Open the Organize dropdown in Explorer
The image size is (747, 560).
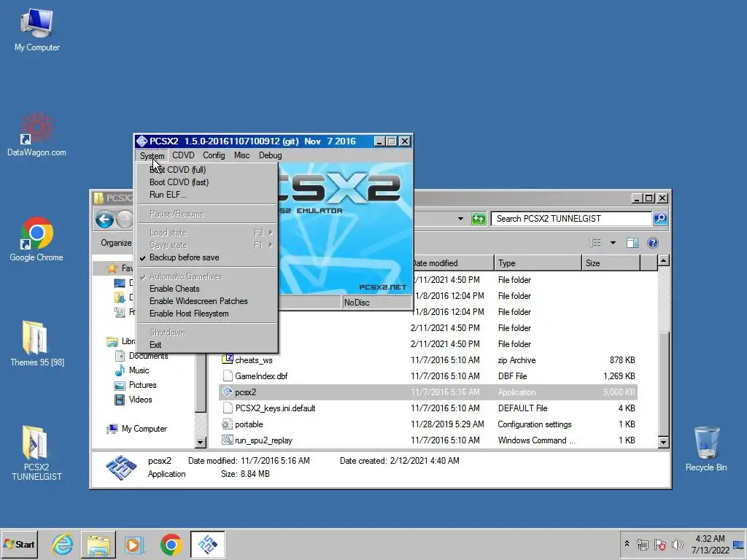(116, 243)
